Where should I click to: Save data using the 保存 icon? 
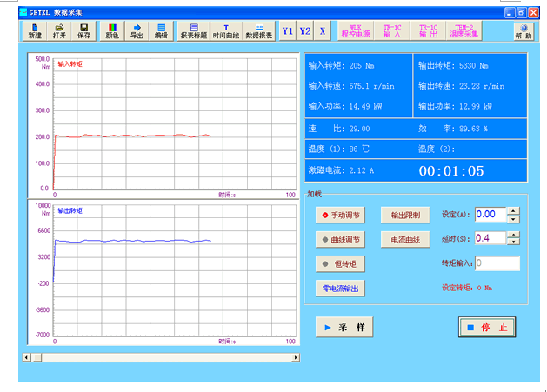pyautogui.click(x=83, y=31)
